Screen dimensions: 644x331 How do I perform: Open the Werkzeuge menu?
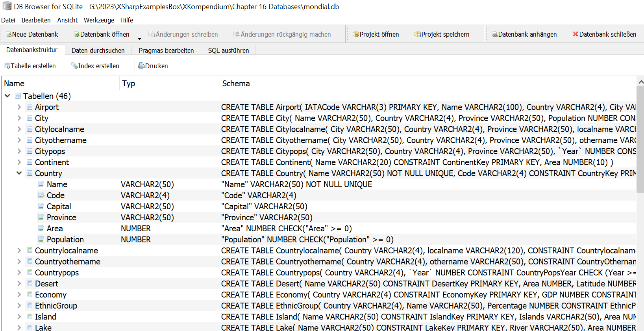99,20
